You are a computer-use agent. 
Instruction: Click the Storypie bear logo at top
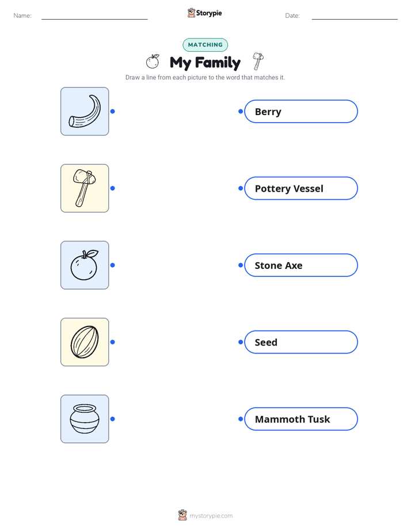click(x=191, y=13)
